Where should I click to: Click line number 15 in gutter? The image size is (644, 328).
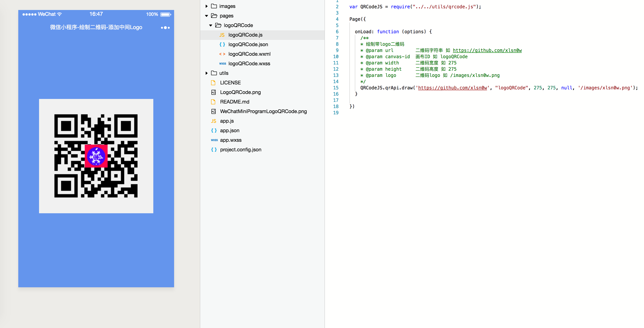(336, 88)
